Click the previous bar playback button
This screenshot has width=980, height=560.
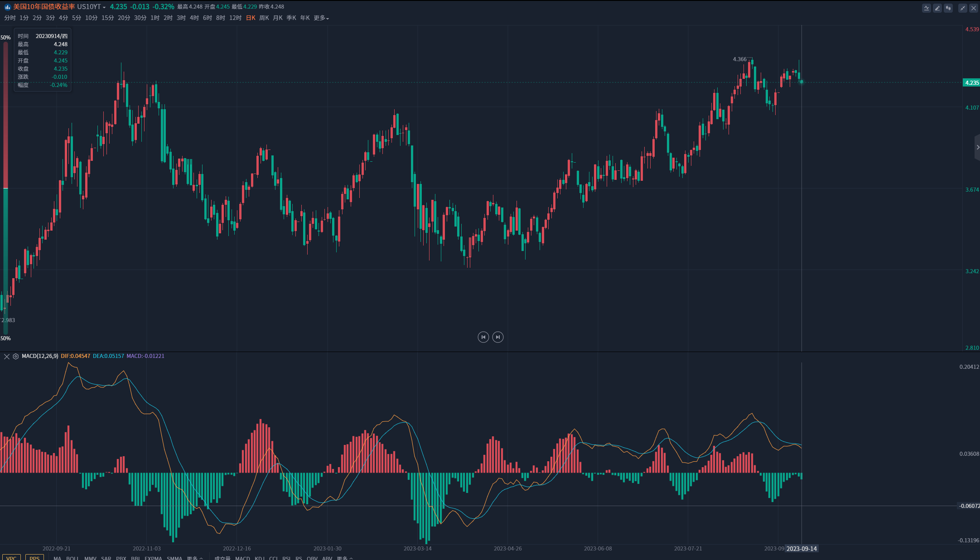click(483, 337)
